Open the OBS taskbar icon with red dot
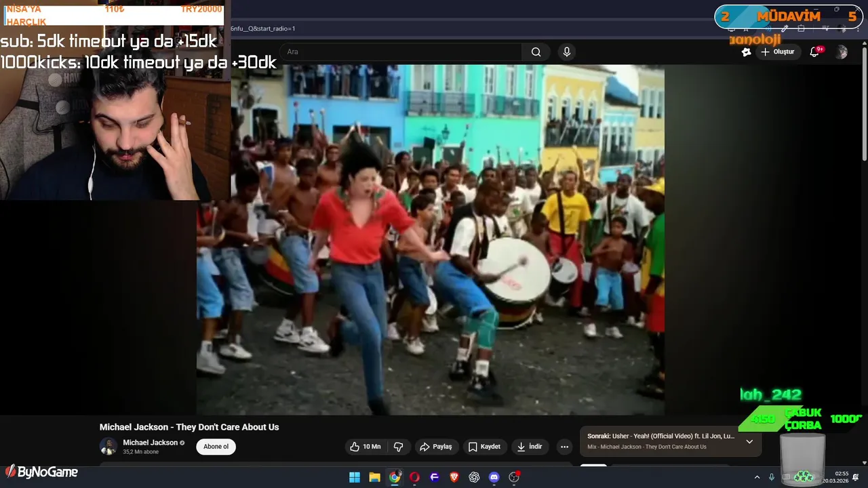Viewport: 868px width, 488px height. pos(514,477)
